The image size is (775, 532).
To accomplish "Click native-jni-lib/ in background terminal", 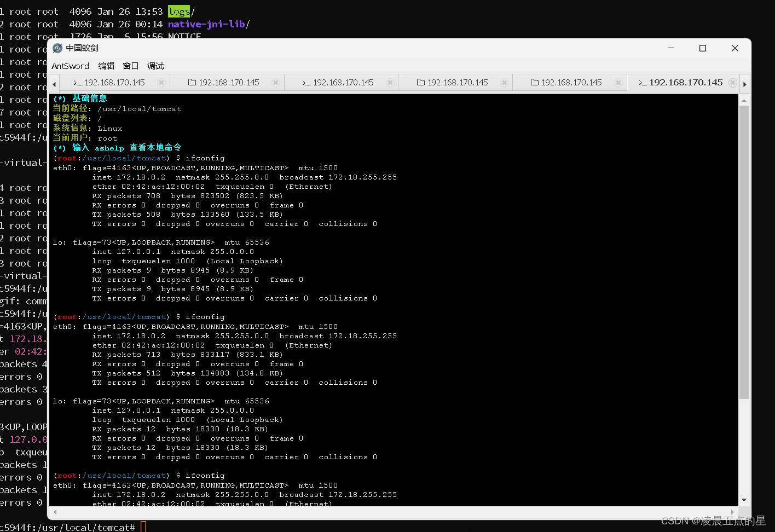I will click(x=209, y=24).
